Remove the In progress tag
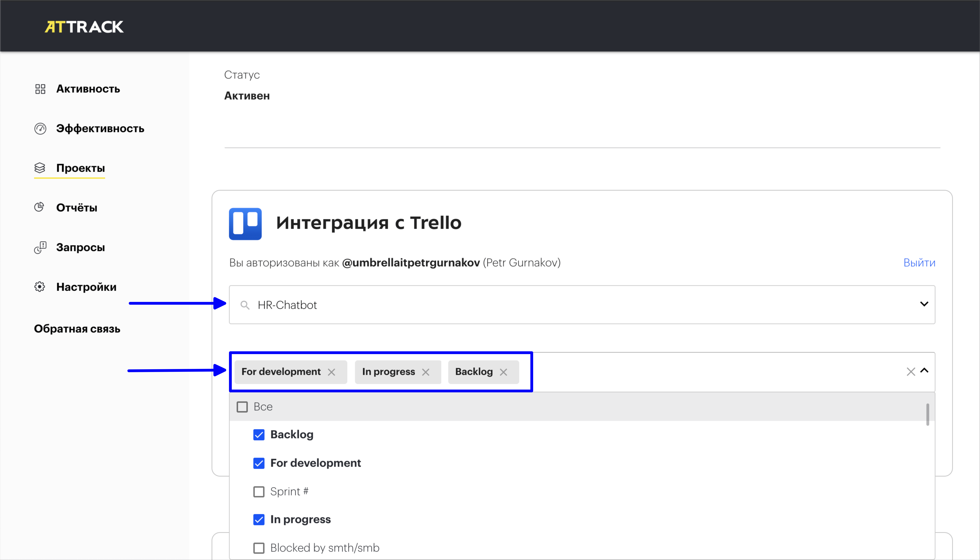 426,372
